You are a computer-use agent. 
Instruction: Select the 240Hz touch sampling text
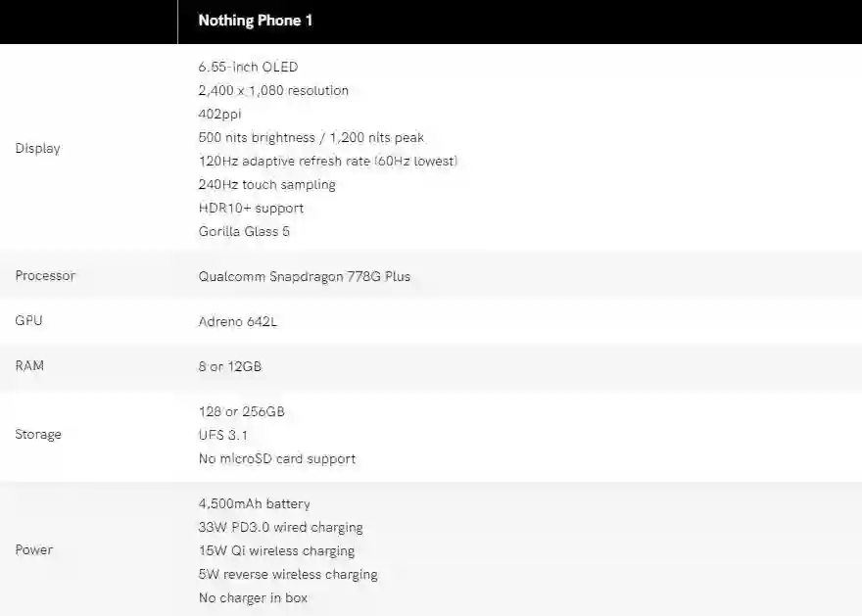266,185
